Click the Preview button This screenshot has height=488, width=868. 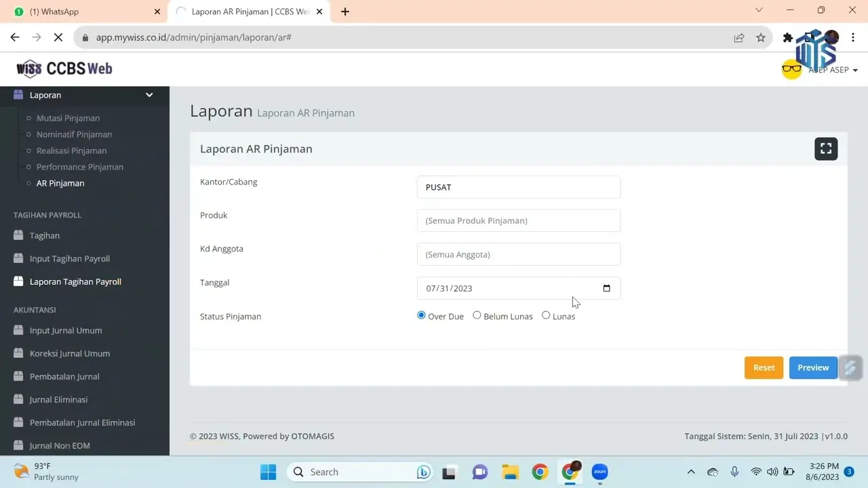pyautogui.click(x=812, y=367)
